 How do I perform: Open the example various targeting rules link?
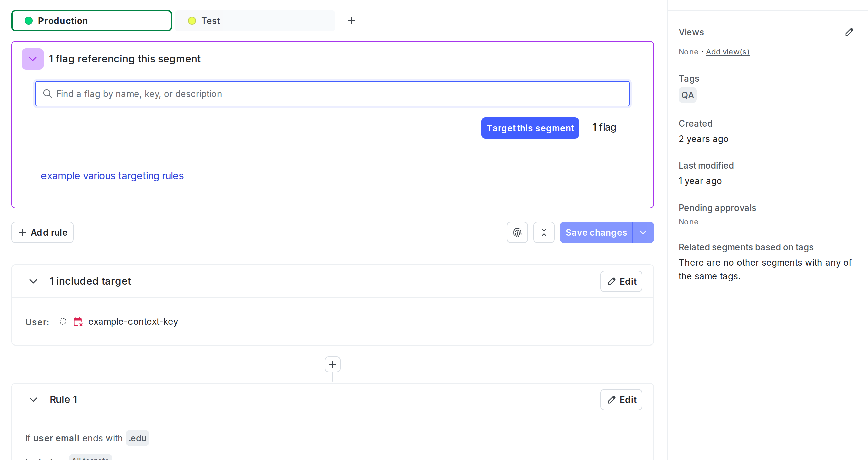112,176
